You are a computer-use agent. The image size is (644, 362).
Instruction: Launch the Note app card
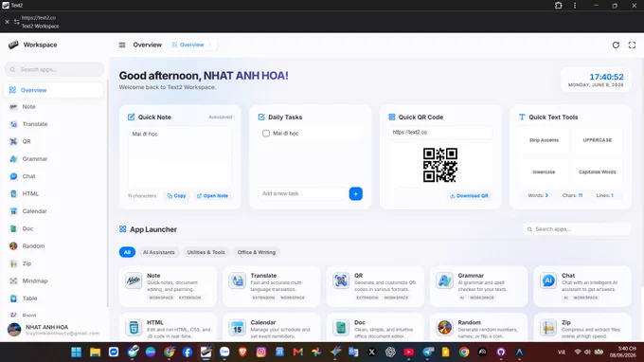click(168, 286)
